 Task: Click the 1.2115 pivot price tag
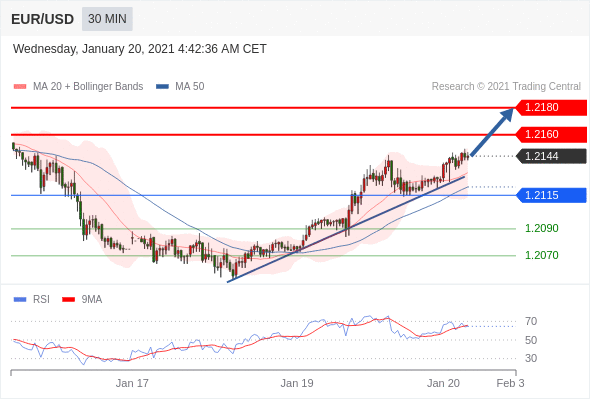pos(551,195)
